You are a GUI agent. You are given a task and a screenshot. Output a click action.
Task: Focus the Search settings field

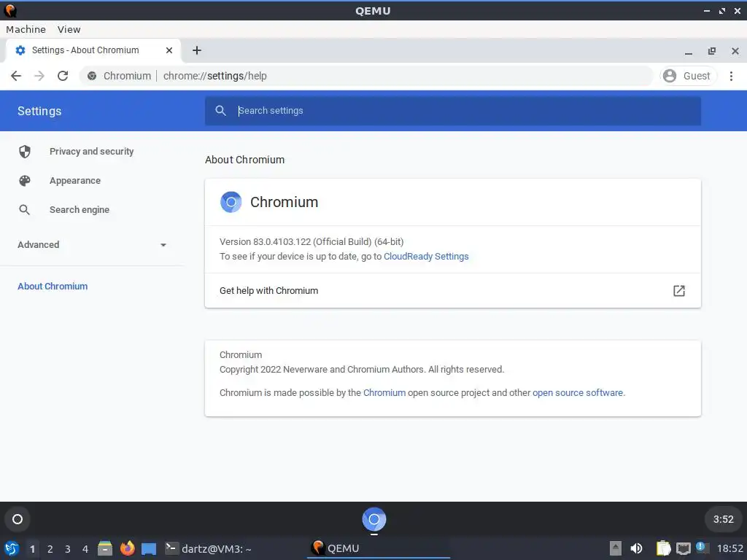pyautogui.click(x=452, y=111)
